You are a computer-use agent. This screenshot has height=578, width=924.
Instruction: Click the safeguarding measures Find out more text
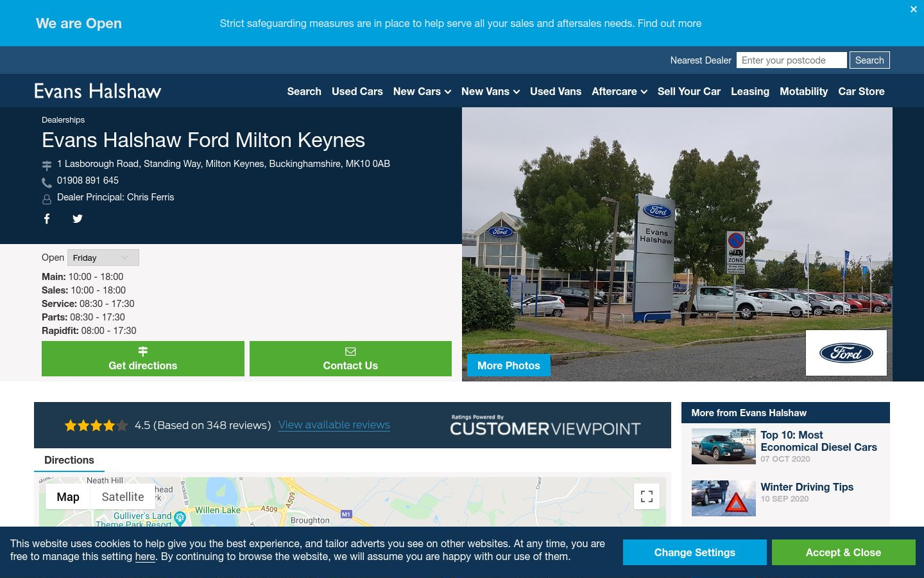(x=669, y=23)
